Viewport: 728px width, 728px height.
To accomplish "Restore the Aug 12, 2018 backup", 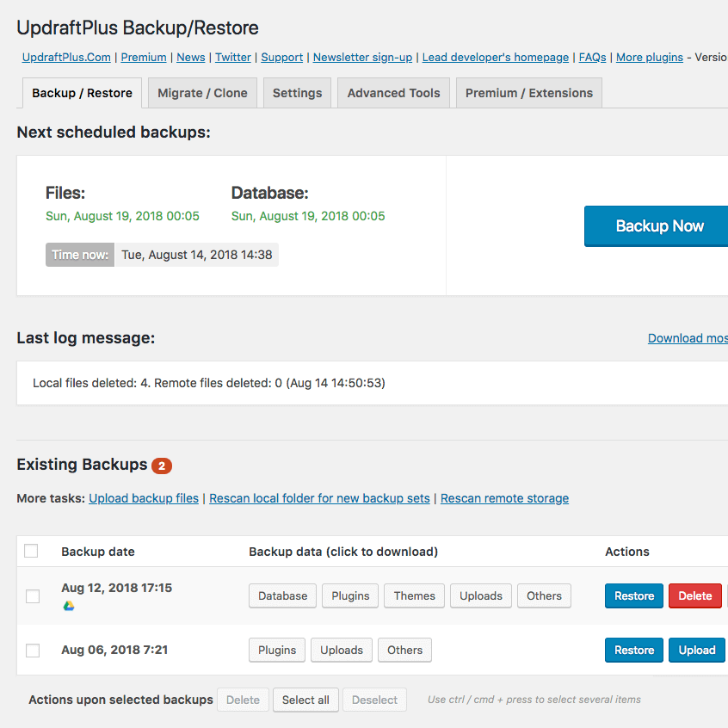I will pos(634,595).
